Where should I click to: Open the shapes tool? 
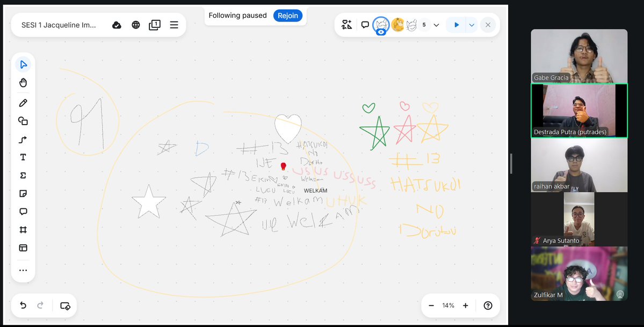(x=23, y=121)
